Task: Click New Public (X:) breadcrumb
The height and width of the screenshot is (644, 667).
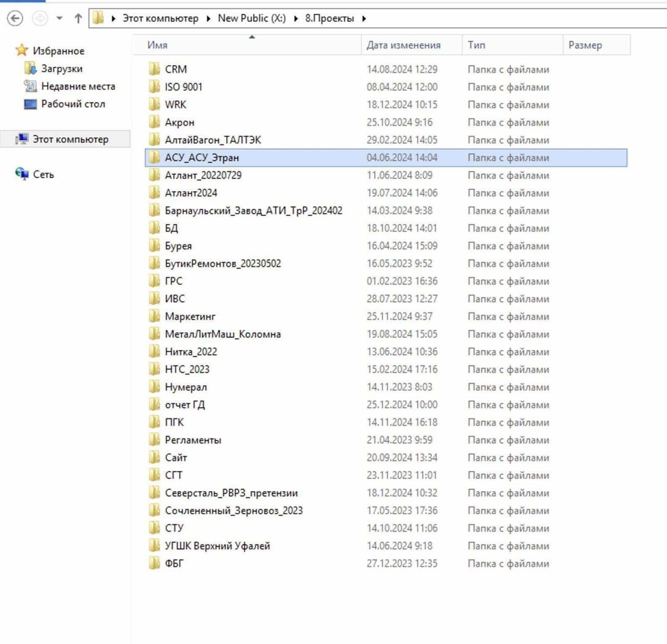Action: click(252, 18)
